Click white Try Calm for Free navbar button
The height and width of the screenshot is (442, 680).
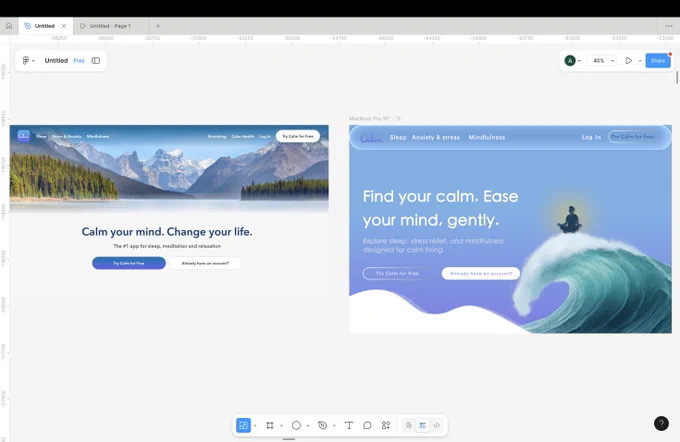pyautogui.click(x=298, y=136)
